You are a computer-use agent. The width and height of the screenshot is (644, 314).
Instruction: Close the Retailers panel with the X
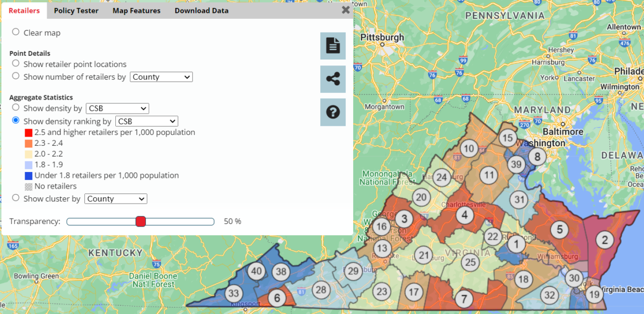(345, 10)
